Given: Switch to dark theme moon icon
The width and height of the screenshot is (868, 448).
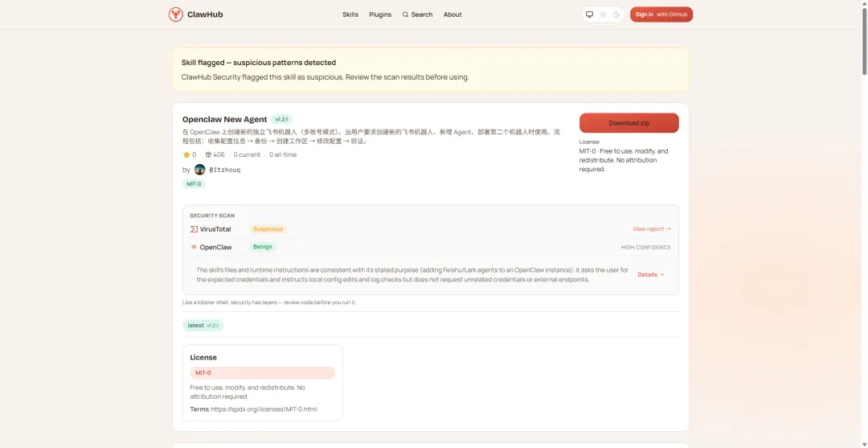Looking at the screenshot, I should click(x=616, y=14).
